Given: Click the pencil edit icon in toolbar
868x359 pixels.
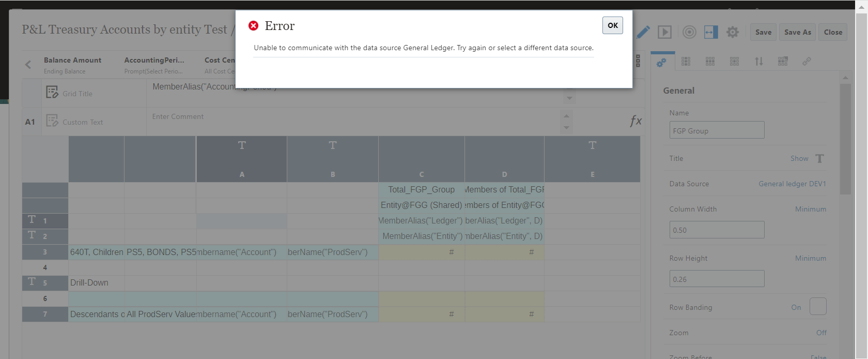Looking at the screenshot, I should [643, 32].
